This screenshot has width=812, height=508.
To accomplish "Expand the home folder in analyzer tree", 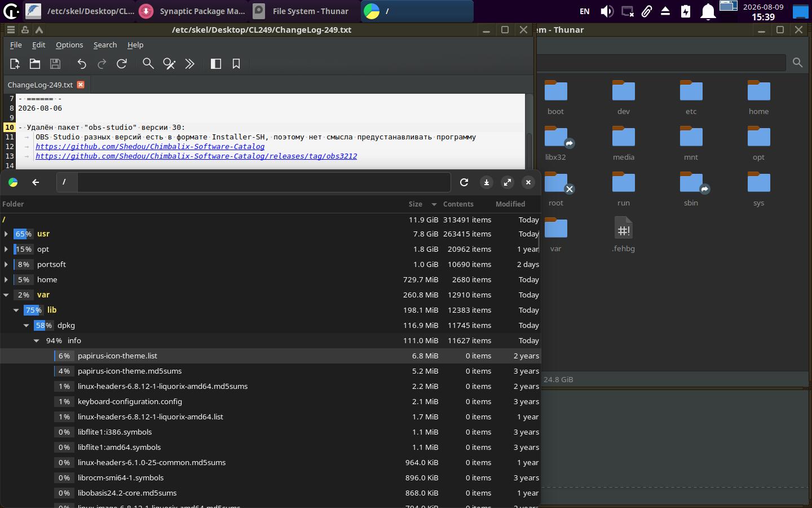I will pos(6,280).
